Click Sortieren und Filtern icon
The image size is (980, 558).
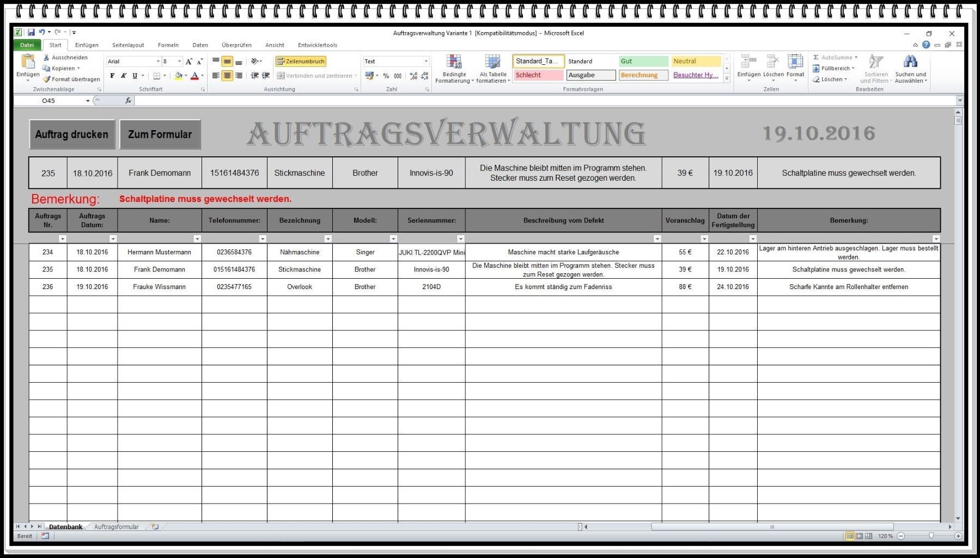[x=875, y=62]
